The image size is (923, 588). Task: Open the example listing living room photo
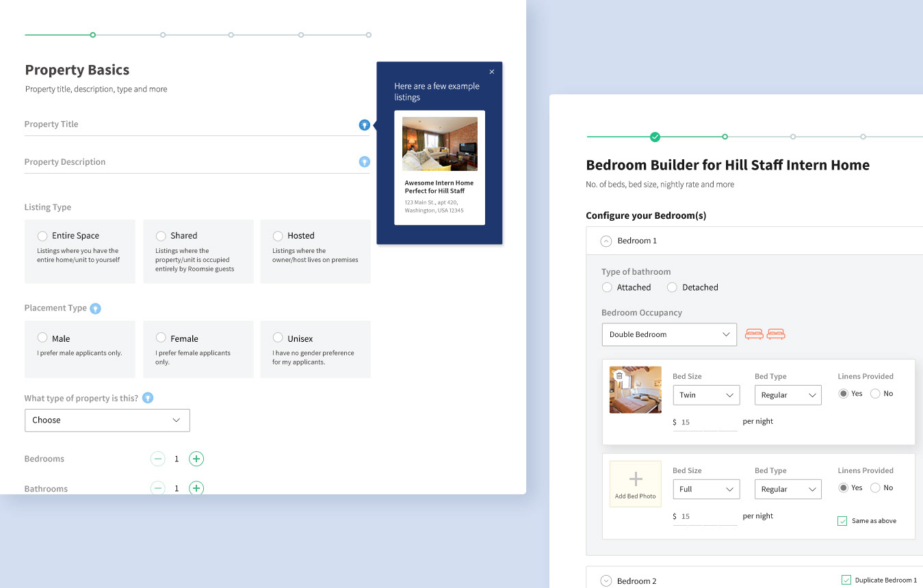click(440, 144)
